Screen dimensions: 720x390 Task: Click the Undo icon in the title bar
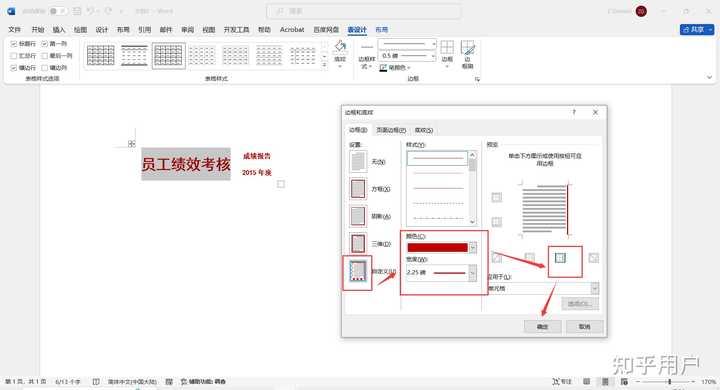tap(90, 11)
